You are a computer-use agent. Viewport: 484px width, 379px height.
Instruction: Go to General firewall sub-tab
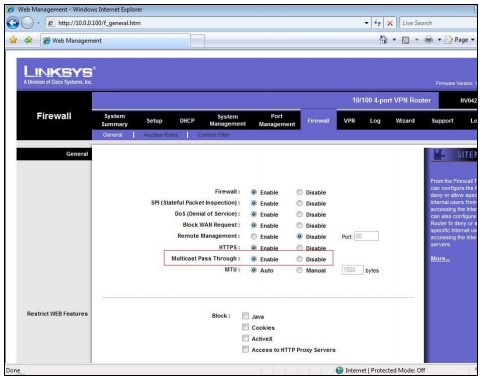pyautogui.click(x=113, y=135)
